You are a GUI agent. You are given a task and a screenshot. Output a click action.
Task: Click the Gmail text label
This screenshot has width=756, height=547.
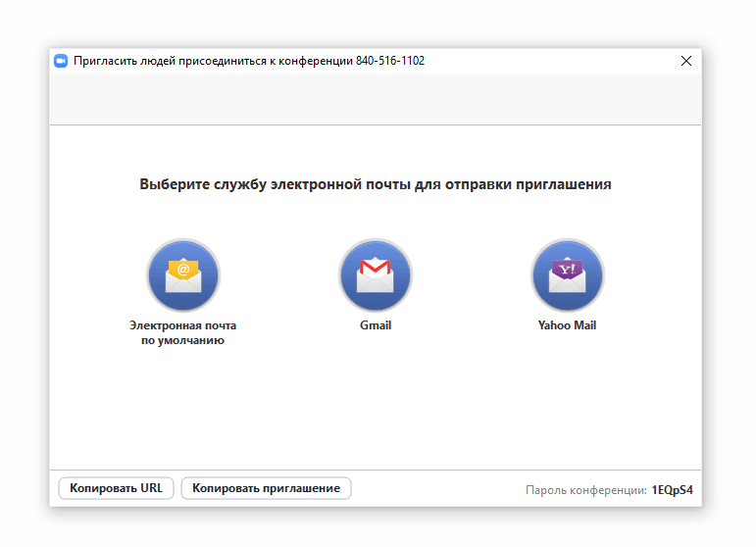[376, 325]
